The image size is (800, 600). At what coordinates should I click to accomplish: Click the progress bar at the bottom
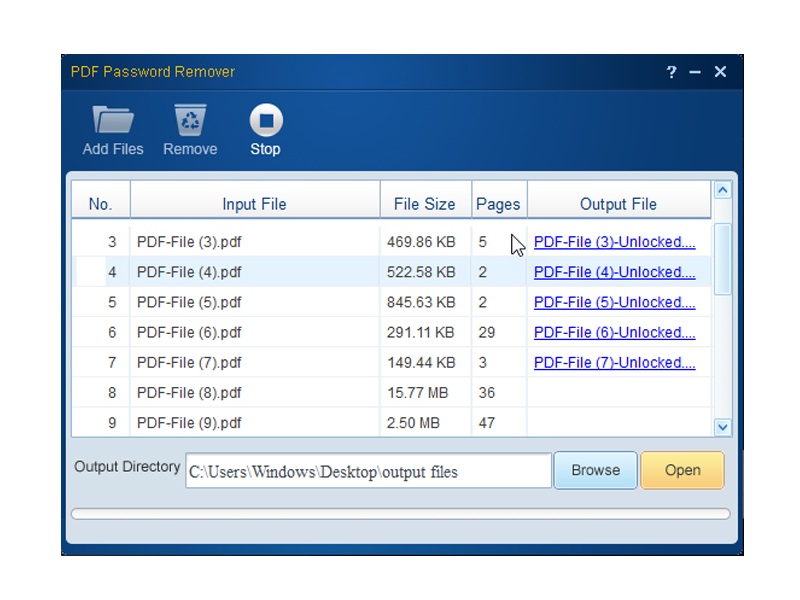[401, 514]
